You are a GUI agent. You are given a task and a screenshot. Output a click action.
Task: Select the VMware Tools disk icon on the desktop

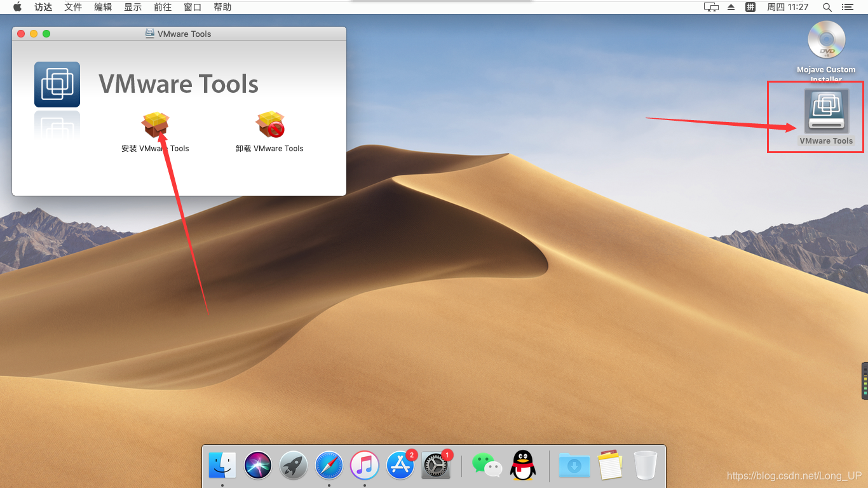pyautogui.click(x=826, y=112)
